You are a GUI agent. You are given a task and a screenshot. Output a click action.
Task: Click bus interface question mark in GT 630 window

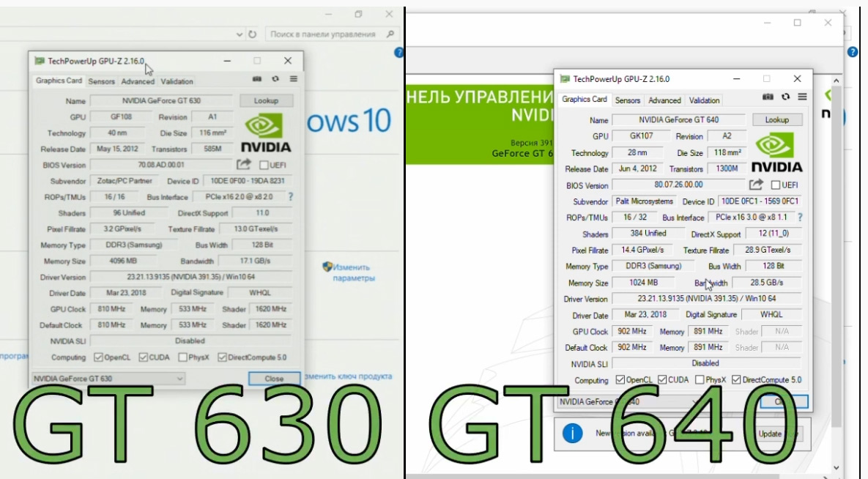290,196
